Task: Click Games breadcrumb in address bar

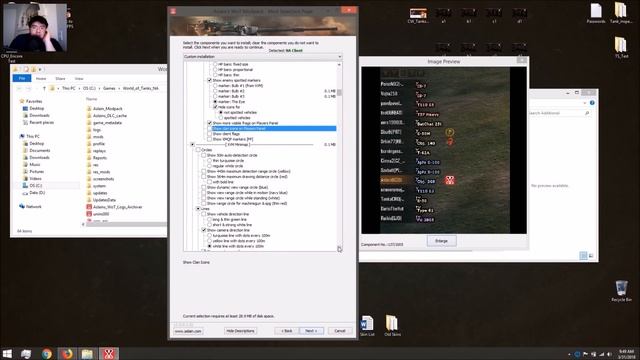Action: point(109,88)
